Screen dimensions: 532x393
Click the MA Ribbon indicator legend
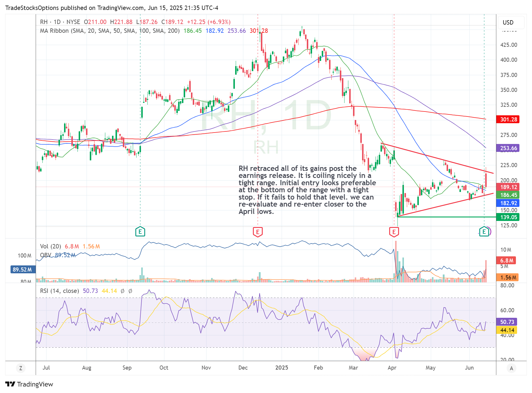tap(110, 31)
